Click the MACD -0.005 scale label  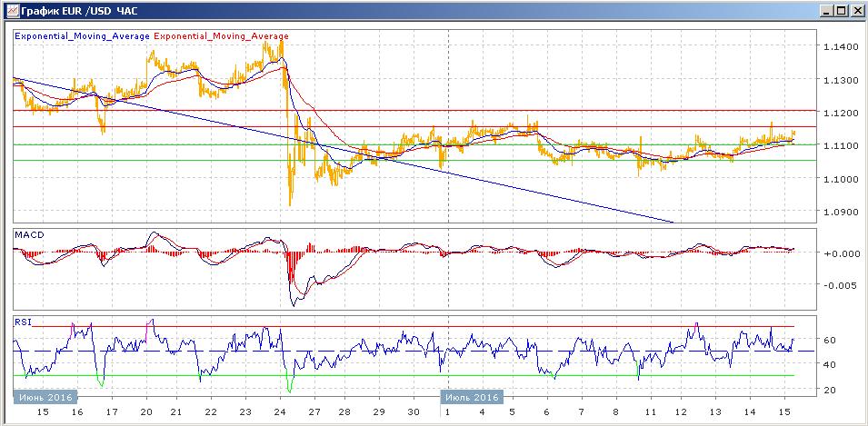(x=837, y=285)
